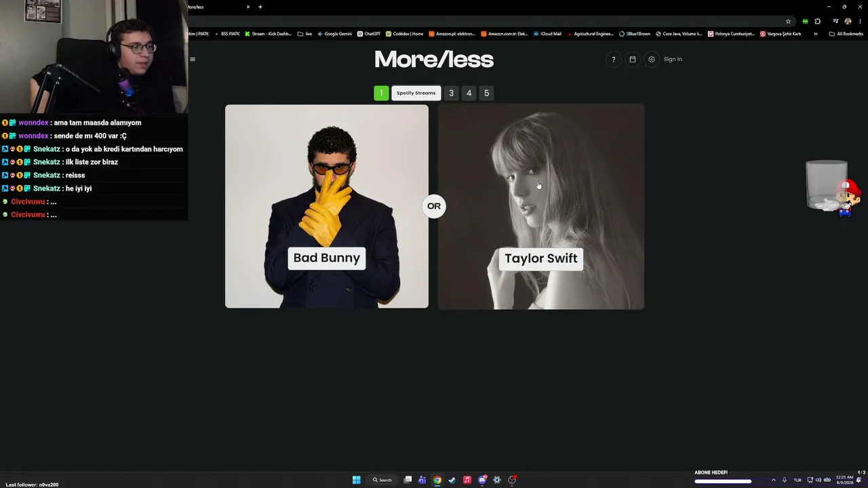Switch the TUR keyboard language indicator
The width and height of the screenshot is (868, 488).
(797, 480)
